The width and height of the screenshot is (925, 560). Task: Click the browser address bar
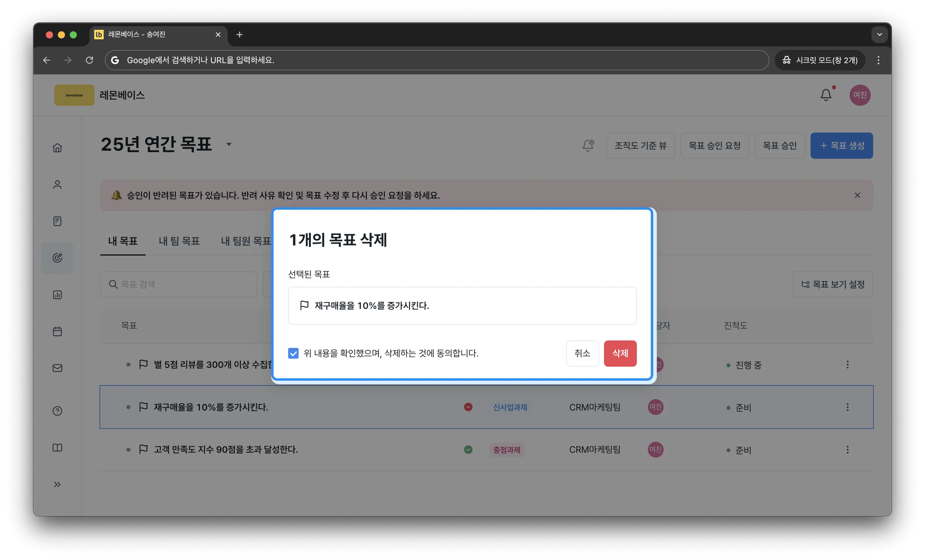point(437,60)
